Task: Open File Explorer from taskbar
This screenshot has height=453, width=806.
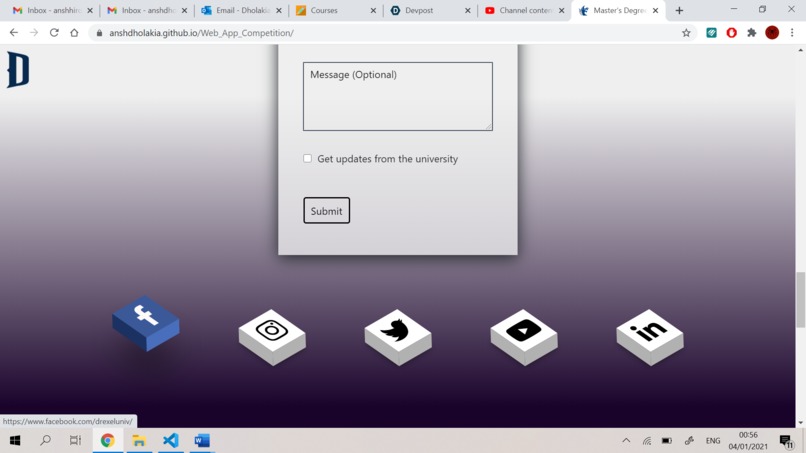Action: pos(139,441)
